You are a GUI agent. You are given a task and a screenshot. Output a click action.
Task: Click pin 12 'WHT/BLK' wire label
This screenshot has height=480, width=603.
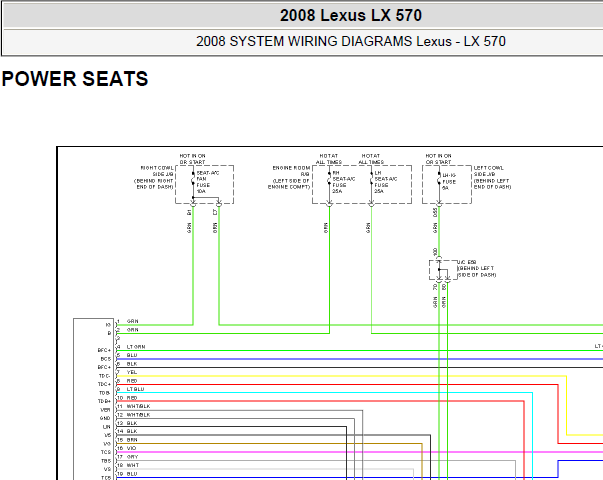click(138, 415)
